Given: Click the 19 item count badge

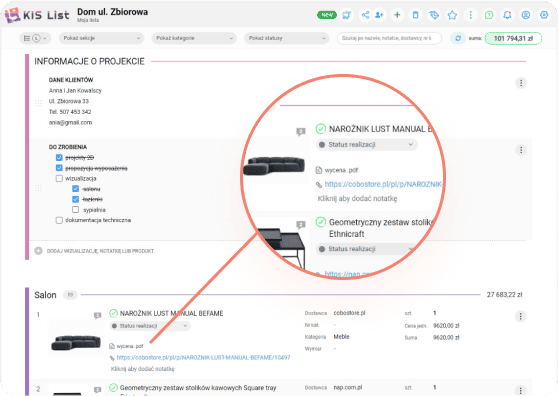Looking at the screenshot, I should click(70, 295).
